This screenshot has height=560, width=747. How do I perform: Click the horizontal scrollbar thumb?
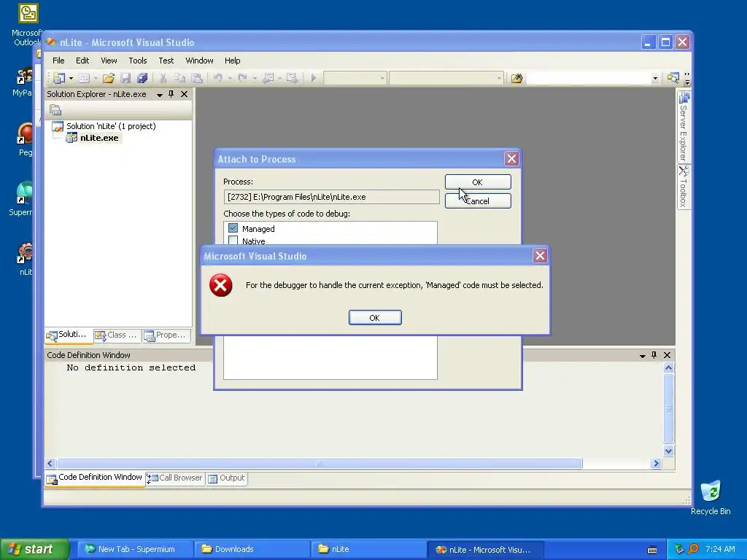click(320, 463)
